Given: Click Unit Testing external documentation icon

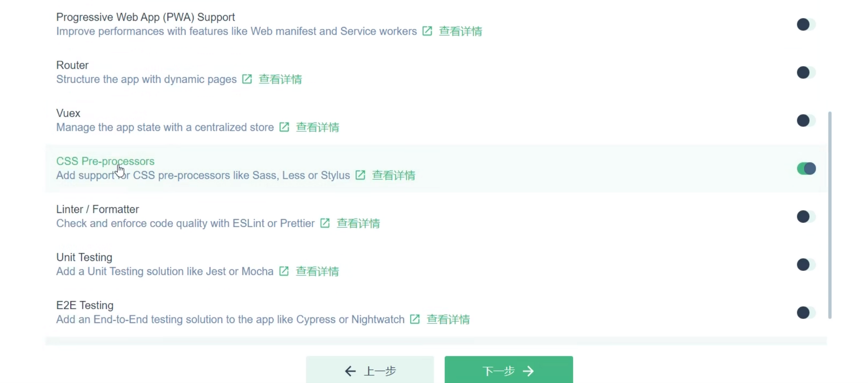Looking at the screenshot, I should tap(284, 271).
